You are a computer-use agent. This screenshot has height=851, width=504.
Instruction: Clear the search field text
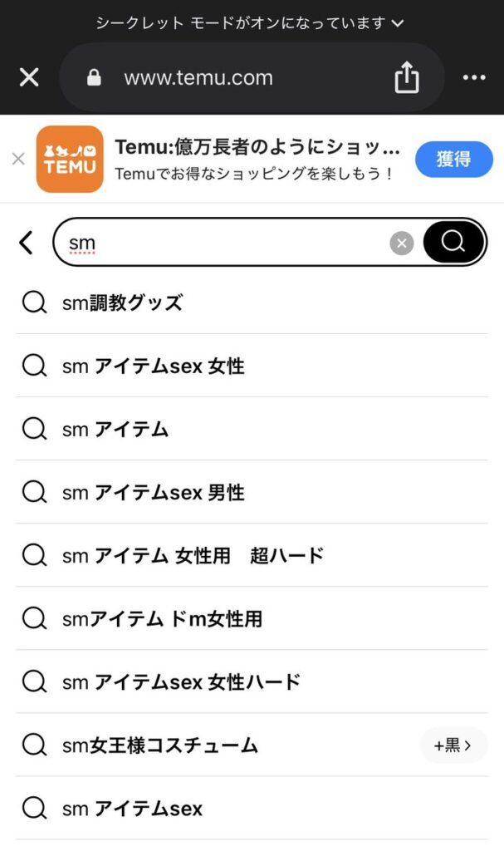tap(402, 243)
